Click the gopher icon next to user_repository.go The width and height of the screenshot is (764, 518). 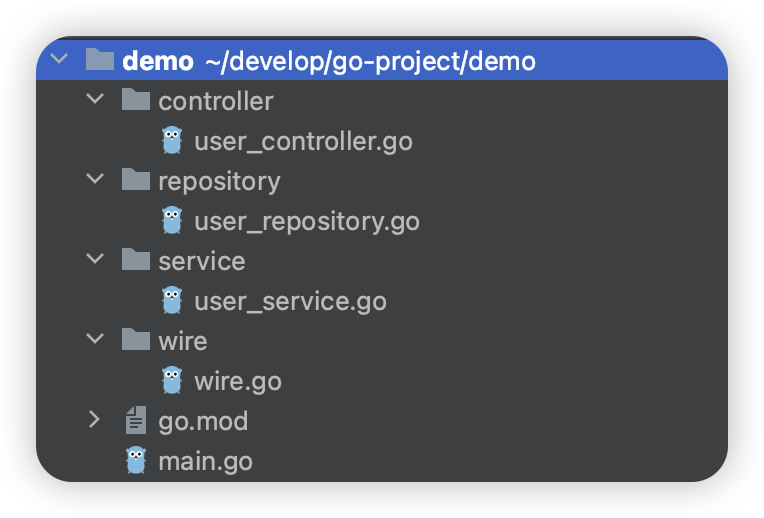172,221
